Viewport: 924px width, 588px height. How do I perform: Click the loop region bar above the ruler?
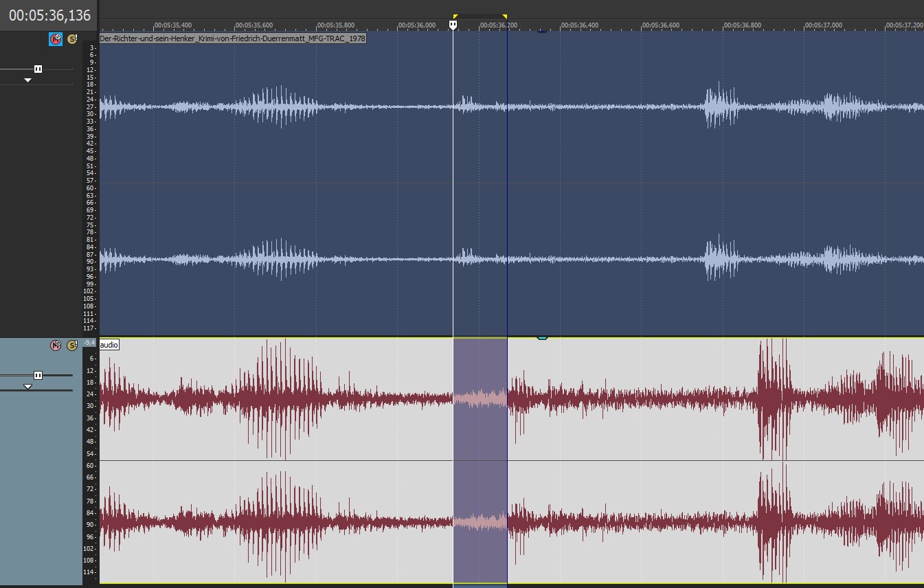click(480, 16)
